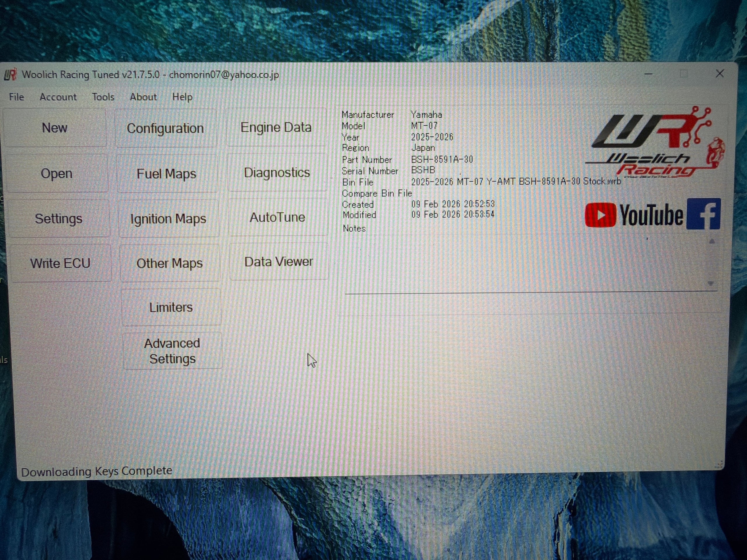Viewport: 747px width, 560px height.
Task: Open the Help menu
Action: tap(182, 97)
